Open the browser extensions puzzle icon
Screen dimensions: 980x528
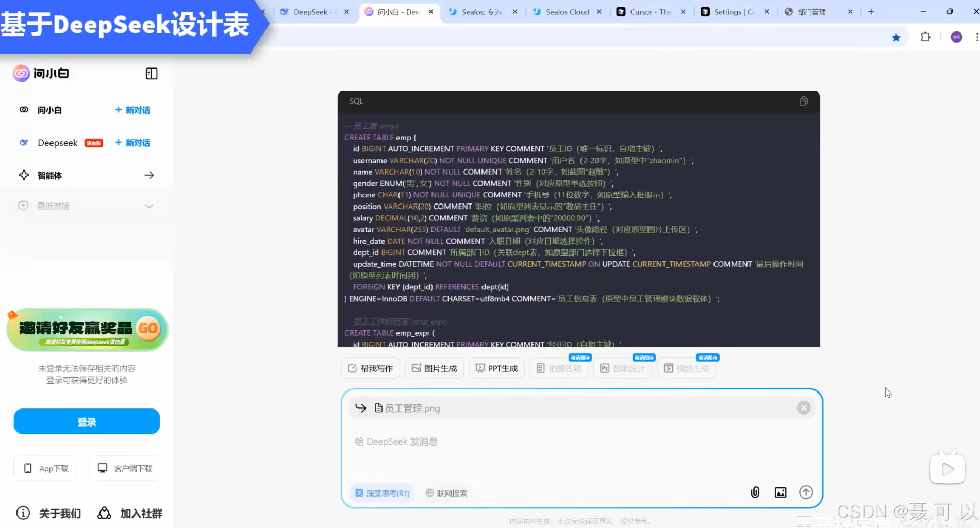pos(925,37)
